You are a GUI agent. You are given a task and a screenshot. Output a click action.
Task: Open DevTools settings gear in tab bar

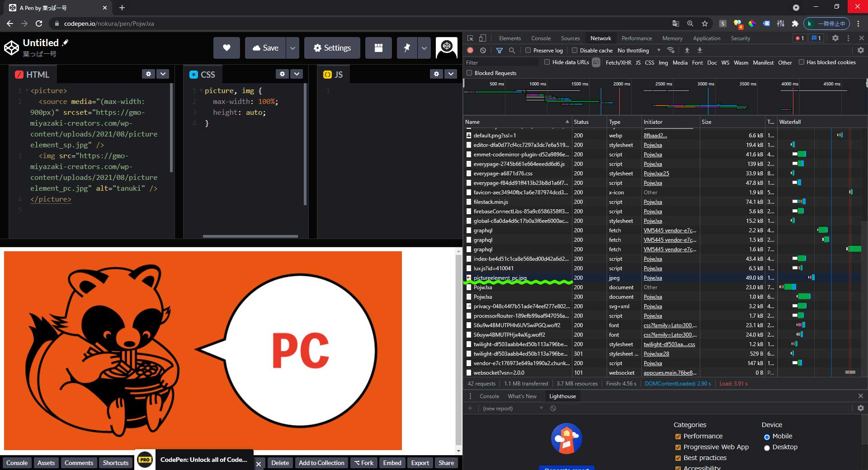coord(835,38)
